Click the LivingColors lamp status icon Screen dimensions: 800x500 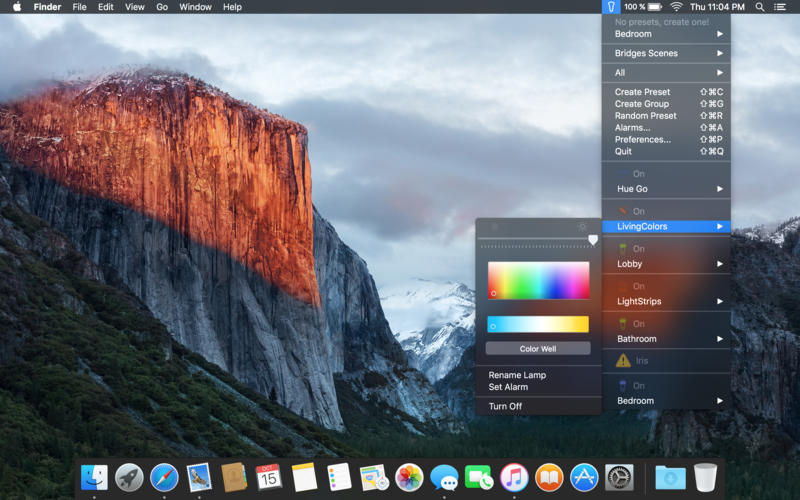(622, 211)
